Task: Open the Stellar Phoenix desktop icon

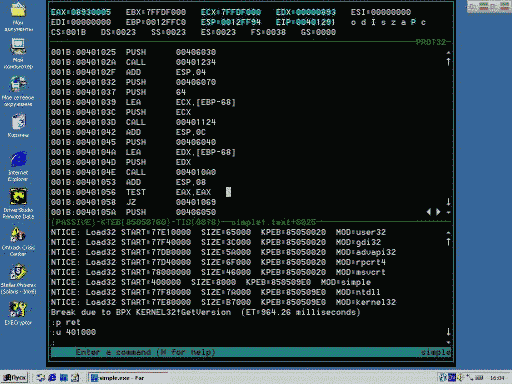Action: [x=18, y=279]
